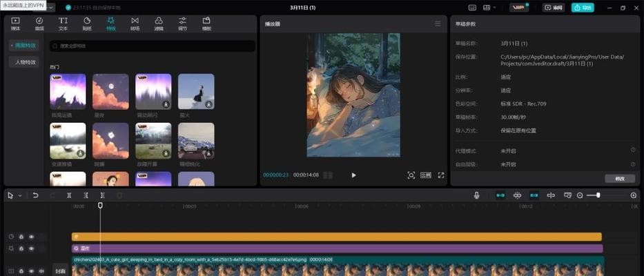644x276 pixels.
Task: Click the Export (导出) button
Action: 583,8
